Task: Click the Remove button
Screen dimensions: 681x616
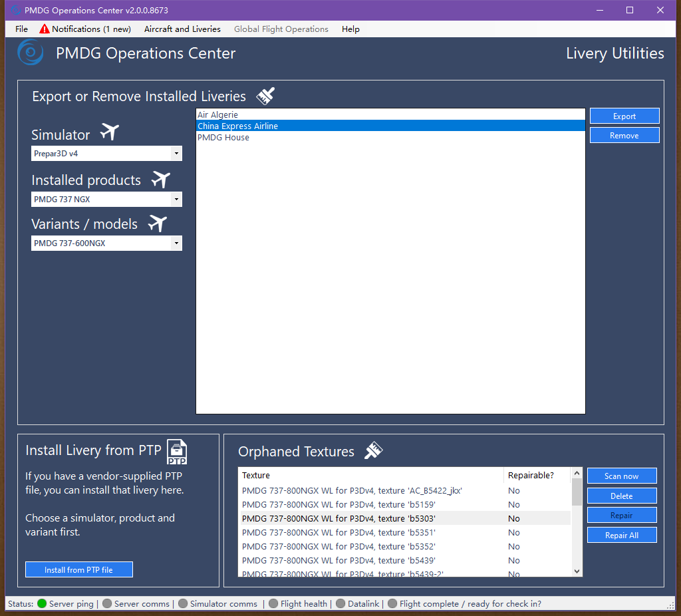Action: [x=624, y=135]
